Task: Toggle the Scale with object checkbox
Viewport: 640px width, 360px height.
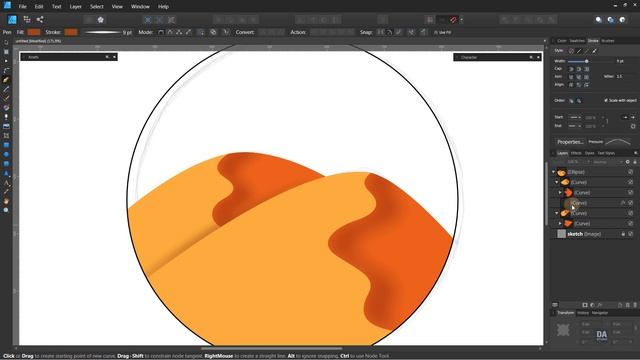Action: tap(606, 100)
